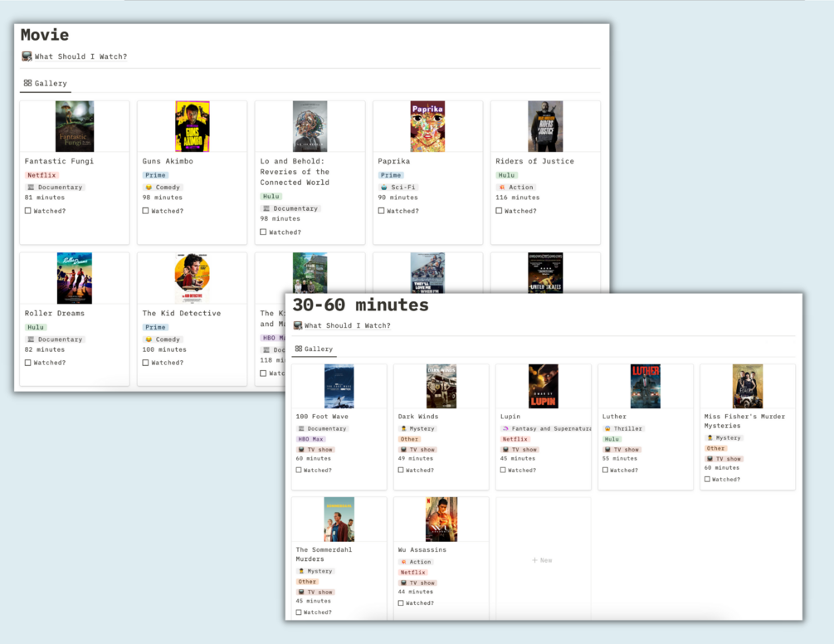Open the Dark Winds poster thumbnail

pos(441,386)
